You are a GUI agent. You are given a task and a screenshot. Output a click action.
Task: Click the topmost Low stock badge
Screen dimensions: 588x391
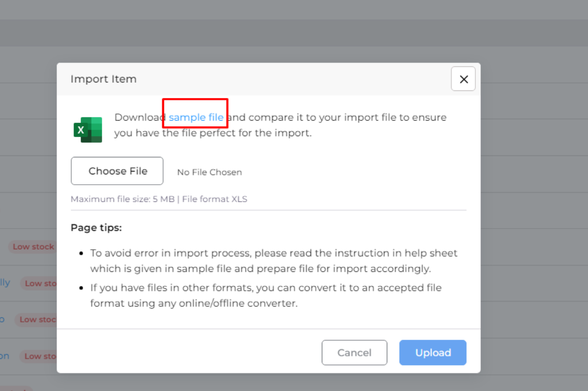point(33,246)
